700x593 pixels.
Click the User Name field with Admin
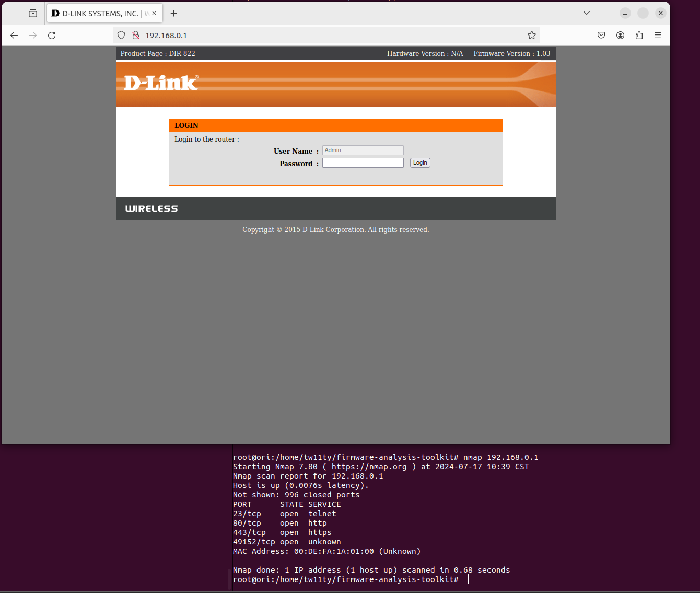pos(363,150)
